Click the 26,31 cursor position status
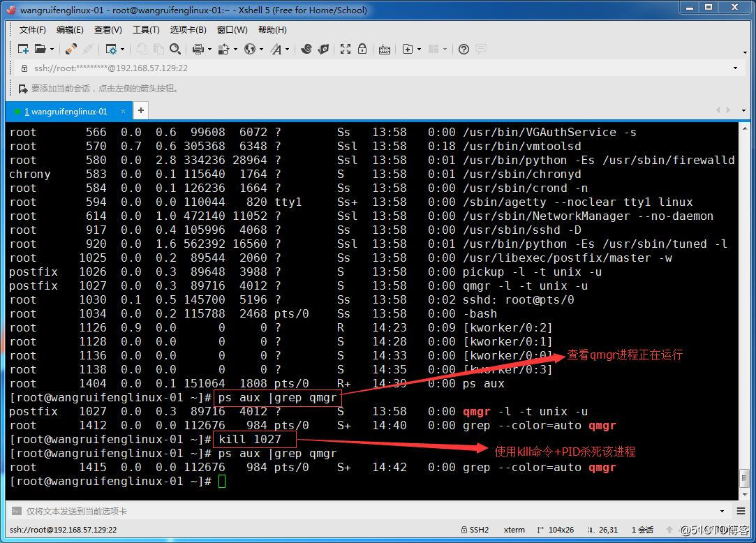The width and height of the screenshot is (756, 543). tap(603, 530)
